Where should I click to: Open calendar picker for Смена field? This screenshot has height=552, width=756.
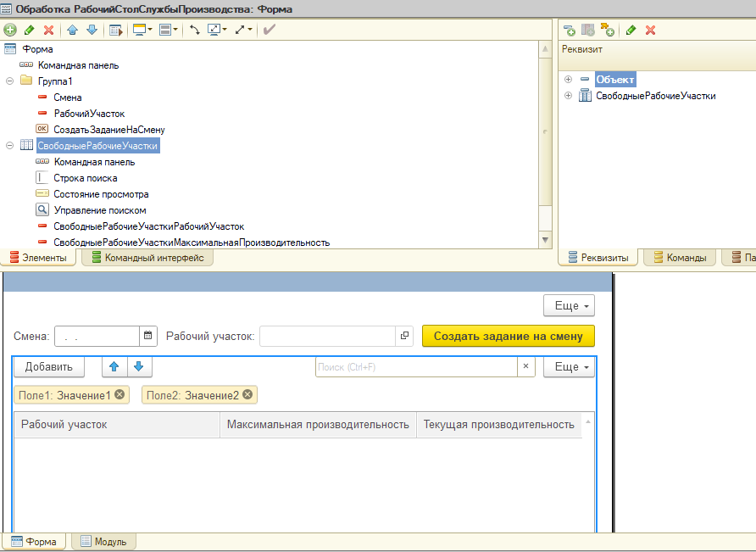pyautogui.click(x=148, y=336)
